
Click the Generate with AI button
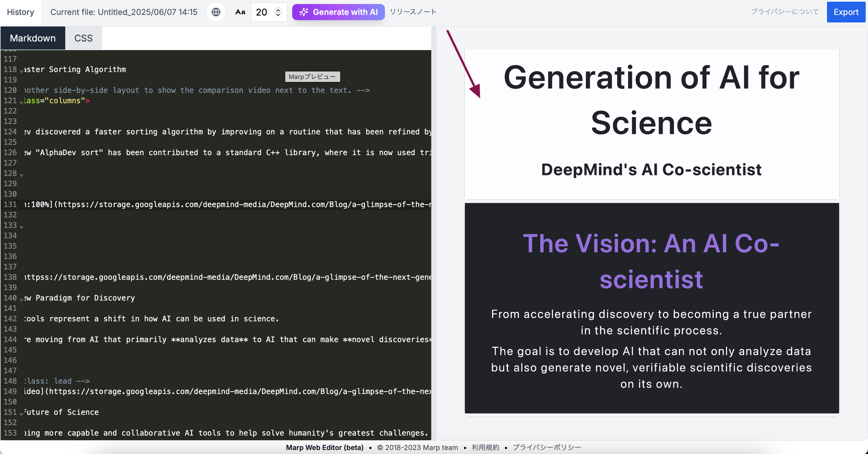(x=338, y=12)
